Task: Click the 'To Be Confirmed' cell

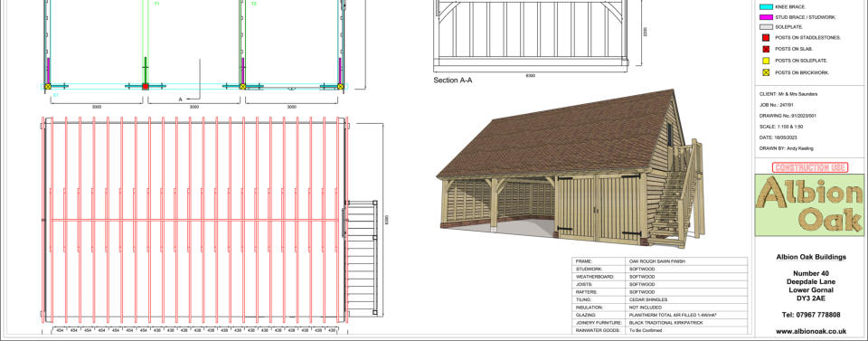Action: (x=646, y=330)
